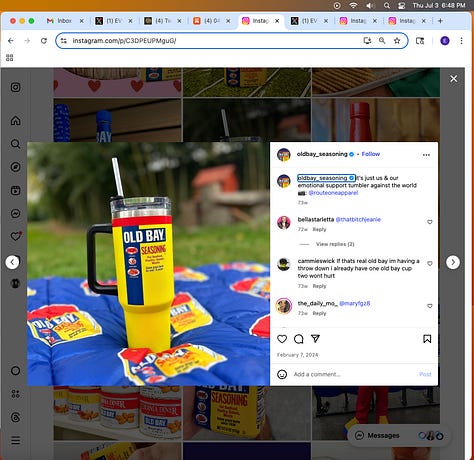Share the post with paper-plane icon

point(315,339)
